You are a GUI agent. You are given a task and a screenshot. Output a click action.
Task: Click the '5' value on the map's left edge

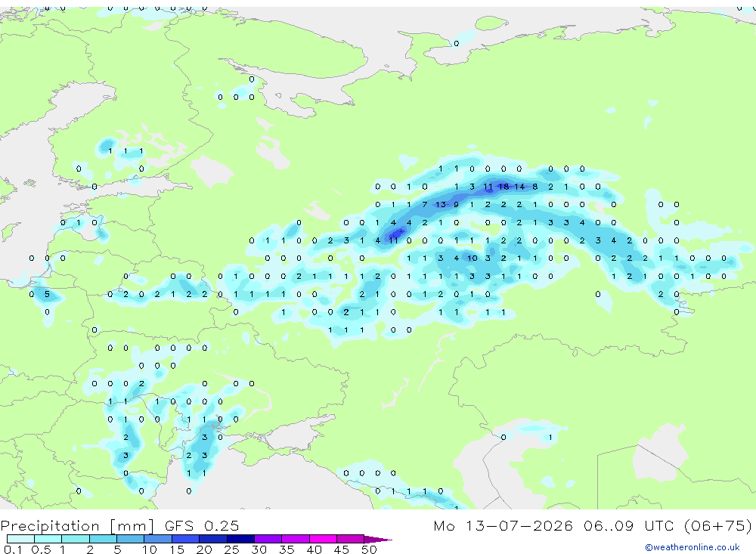47,294
